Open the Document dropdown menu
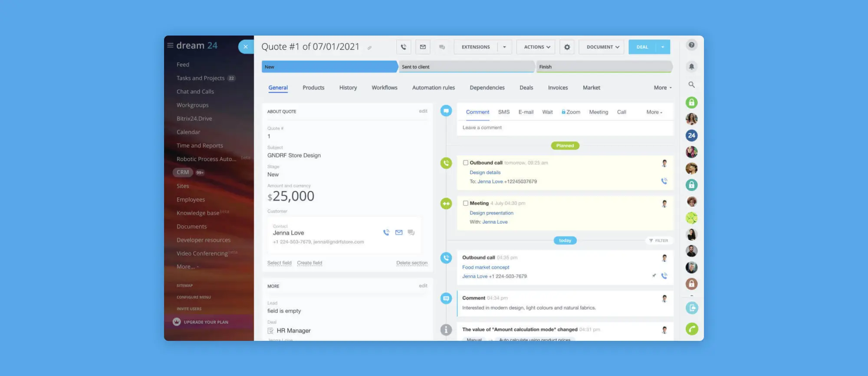Screen dimensions: 868x376 [x=602, y=47]
